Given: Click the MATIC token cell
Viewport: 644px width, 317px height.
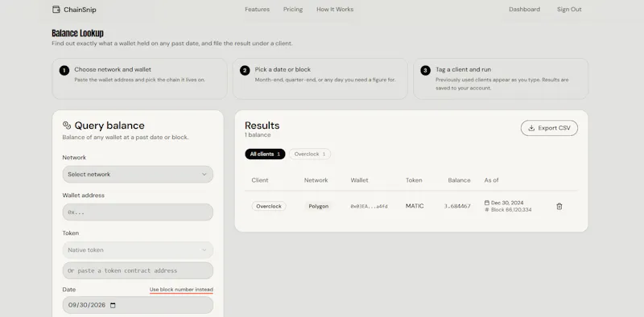Looking at the screenshot, I should (x=415, y=206).
